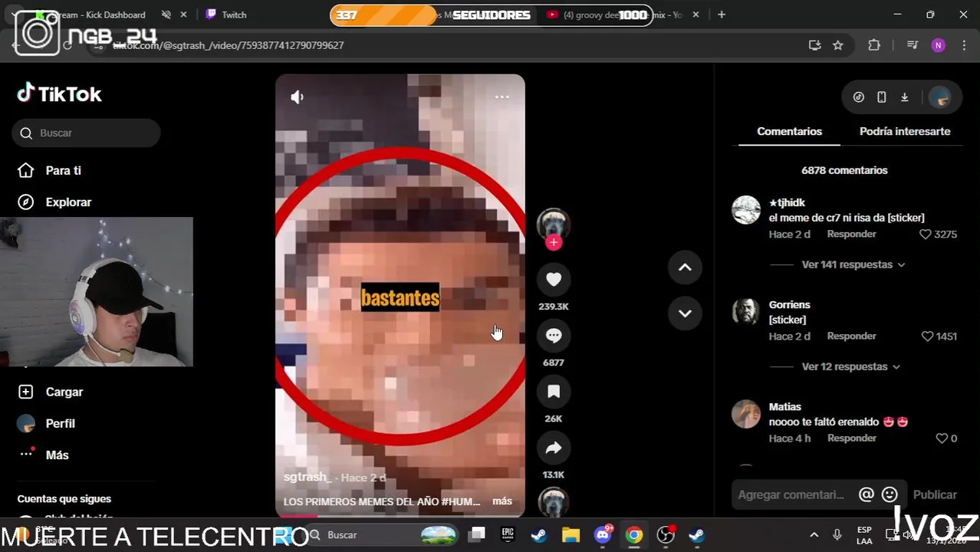Viewport: 980px width, 552px height.
Task: Mute the video with the speaker icon
Action: (x=298, y=97)
